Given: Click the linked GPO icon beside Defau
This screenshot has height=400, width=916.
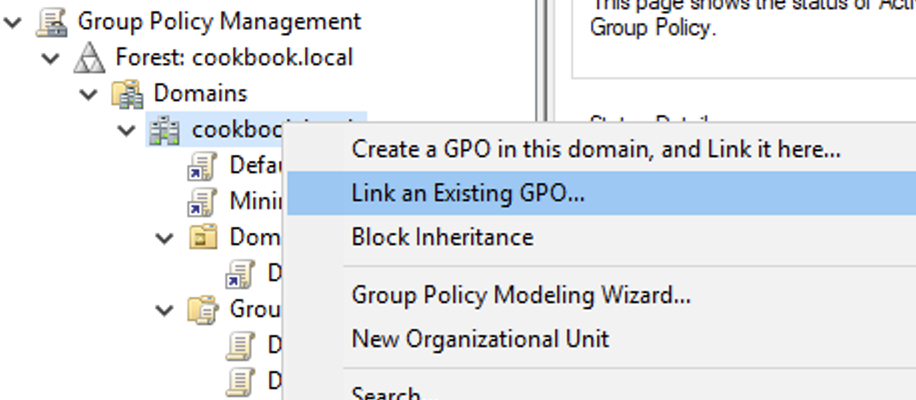Looking at the screenshot, I should pyautogui.click(x=202, y=166).
